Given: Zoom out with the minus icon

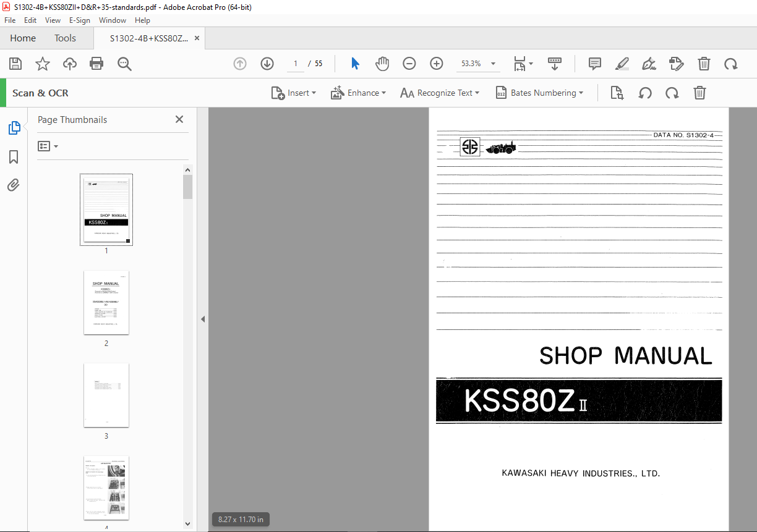Looking at the screenshot, I should pos(409,64).
